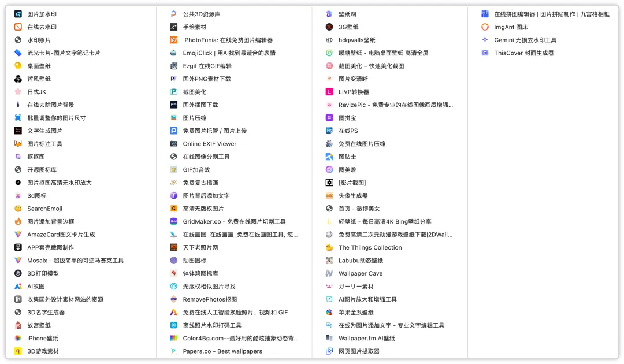The width and height of the screenshot is (624, 364).
Task: Open the Labubu动态壁纸 bookmark
Action: point(361,261)
